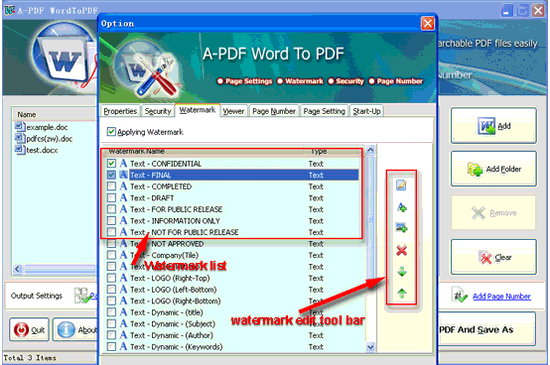Select the Text - NOT FOR PUBLIC RELEASE row
This screenshot has height=365, width=550.
pyautogui.click(x=232, y=232)
